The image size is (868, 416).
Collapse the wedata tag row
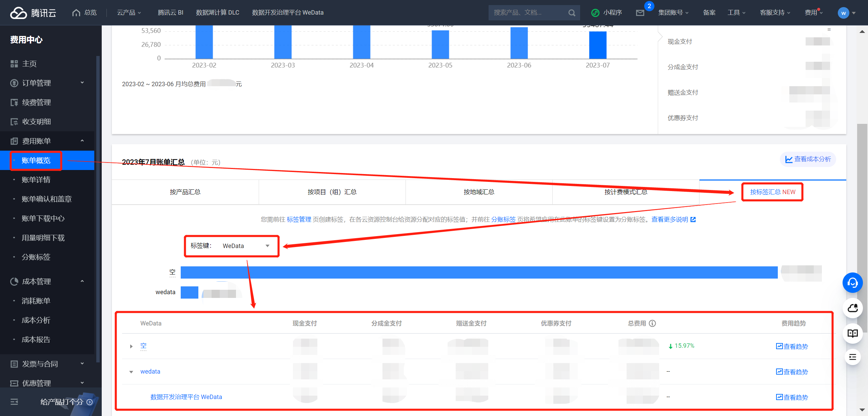(x=131, y=372)
